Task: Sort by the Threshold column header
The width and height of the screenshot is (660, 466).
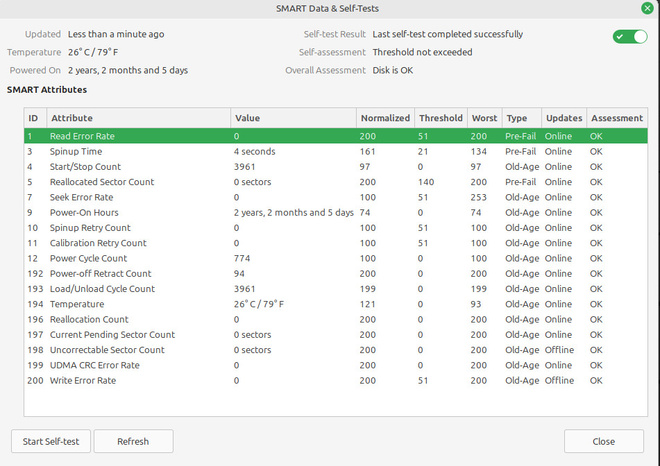Action: pos(441,118)
